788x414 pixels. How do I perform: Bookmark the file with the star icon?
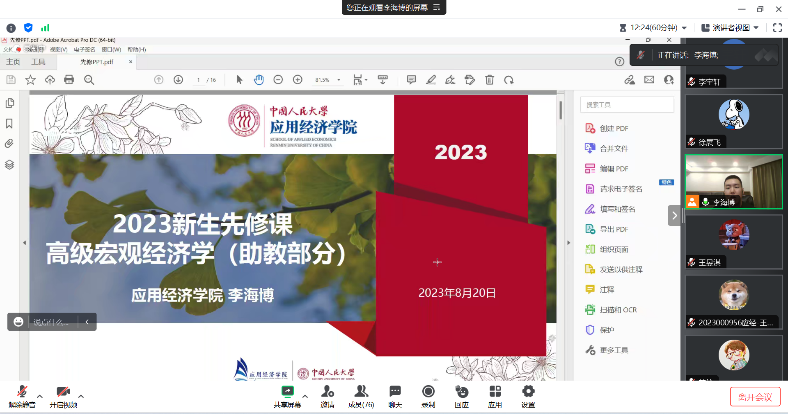click(30, 79)
